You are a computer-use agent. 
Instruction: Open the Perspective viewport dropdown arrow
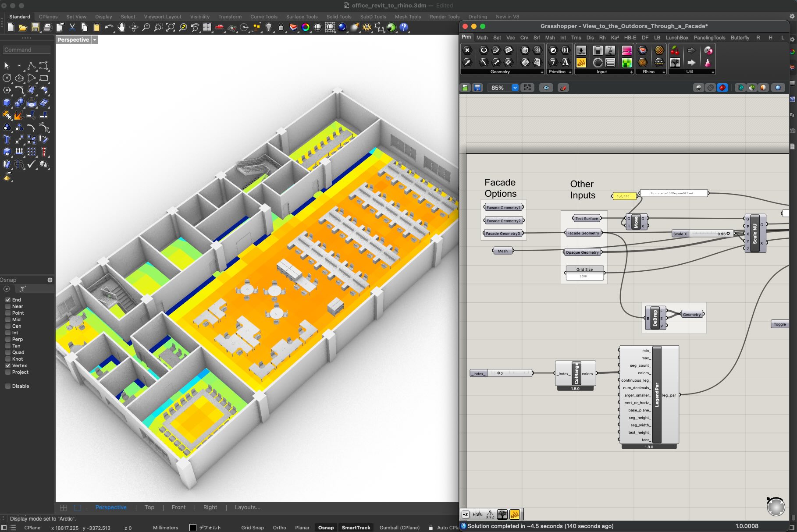coord(95,40)
